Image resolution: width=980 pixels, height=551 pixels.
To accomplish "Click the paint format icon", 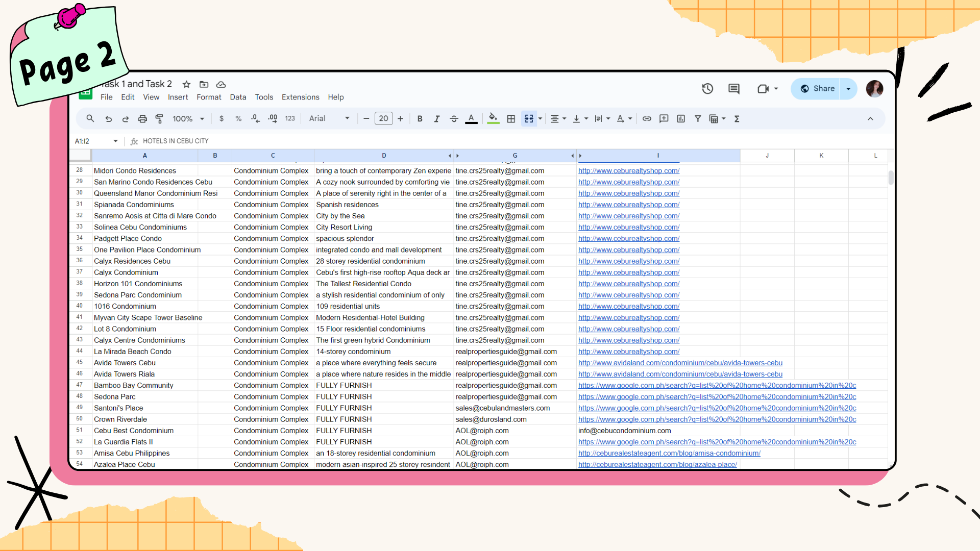I will [x=159, y=119].
